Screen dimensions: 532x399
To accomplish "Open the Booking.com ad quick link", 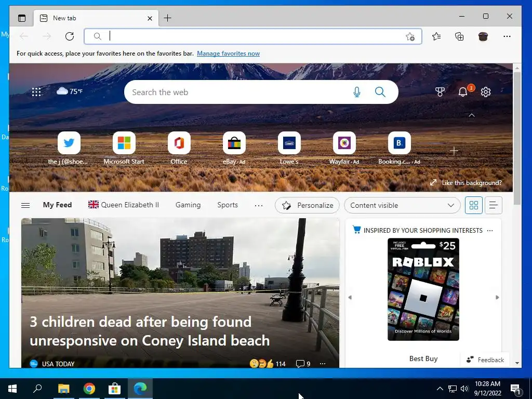I will point(400,143).
